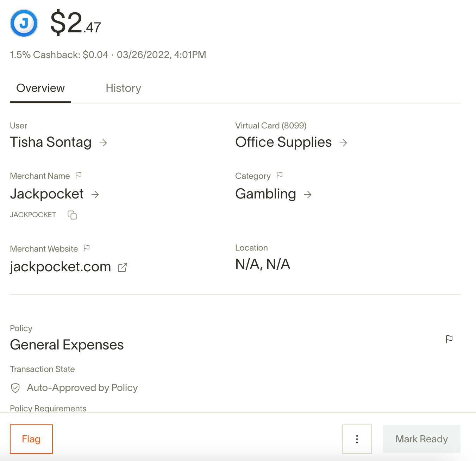Click the Auto-Approved shield icon
The width and height of the screenshot is (476, 461).
click(15, 388)
